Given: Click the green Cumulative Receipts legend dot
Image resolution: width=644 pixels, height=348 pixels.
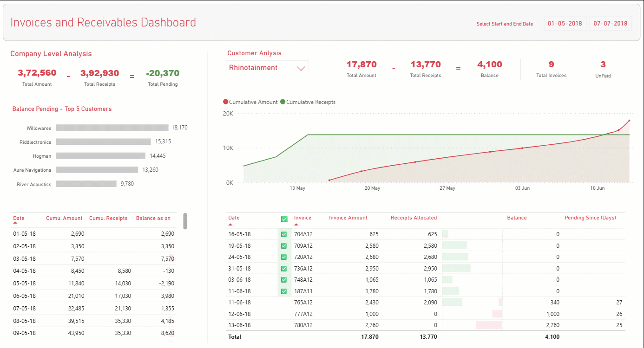Looking at the screenshot, I should click(x=283, y=102).
